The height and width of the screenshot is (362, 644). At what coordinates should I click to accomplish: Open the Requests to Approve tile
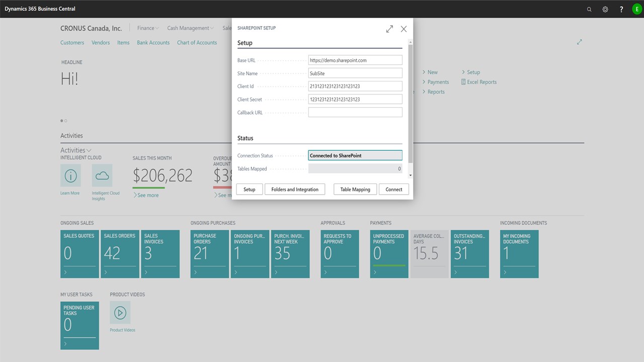[340, 254]
